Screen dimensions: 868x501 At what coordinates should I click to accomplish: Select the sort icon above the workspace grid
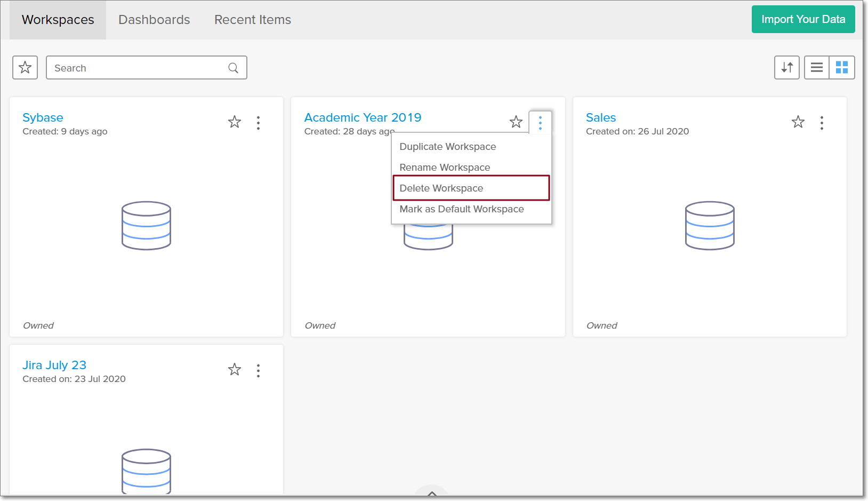click(x=786, y=67)
